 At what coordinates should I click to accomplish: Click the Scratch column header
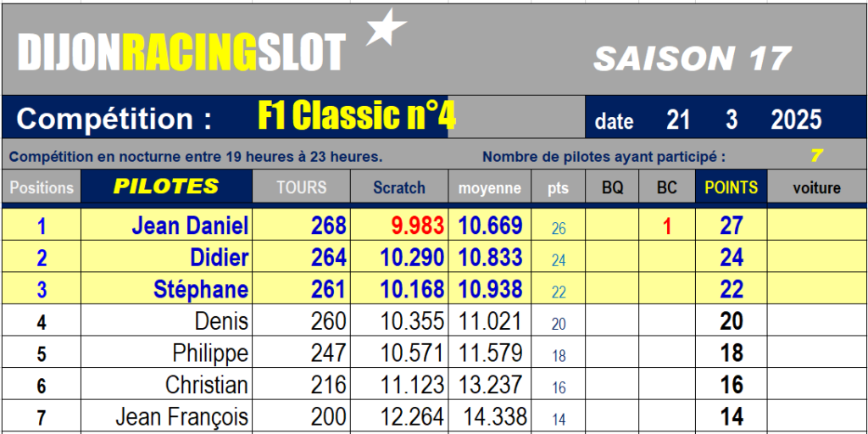point(399,187)
